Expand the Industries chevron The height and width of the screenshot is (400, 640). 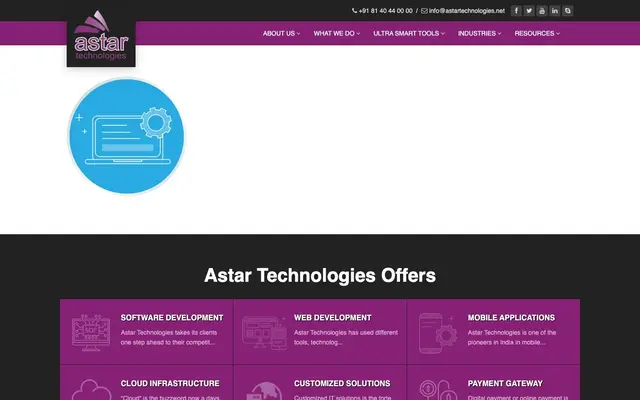click(499, 33)
